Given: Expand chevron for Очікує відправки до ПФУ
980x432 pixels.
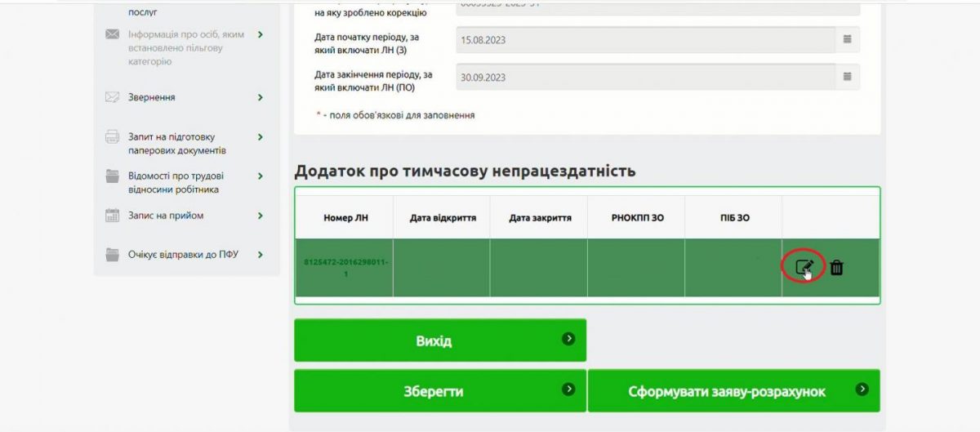Looking at the screenshot, I should click(260, 255).
